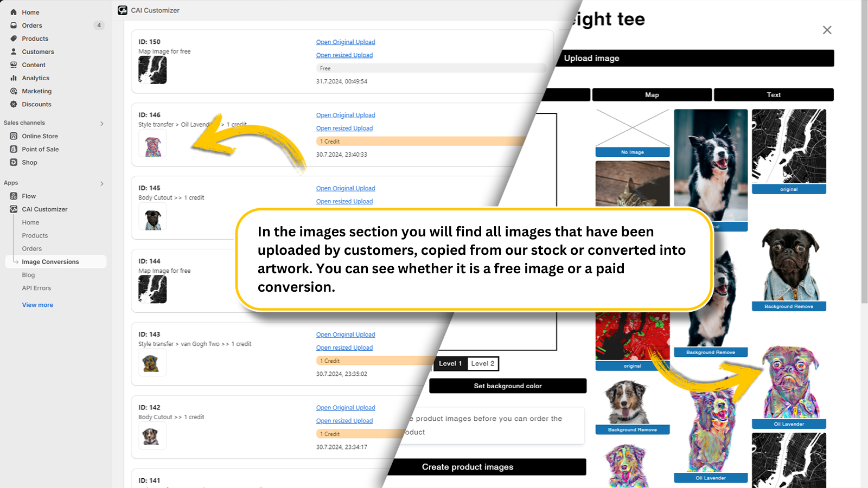The height and width of the screenshot is (488, 868).
Task: Open Original Upload for ID 150
Action: point(346,42)
